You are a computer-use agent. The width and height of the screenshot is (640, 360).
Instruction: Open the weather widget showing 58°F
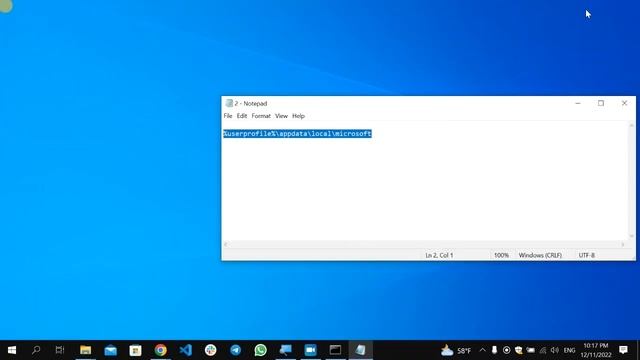click(456, 350)
